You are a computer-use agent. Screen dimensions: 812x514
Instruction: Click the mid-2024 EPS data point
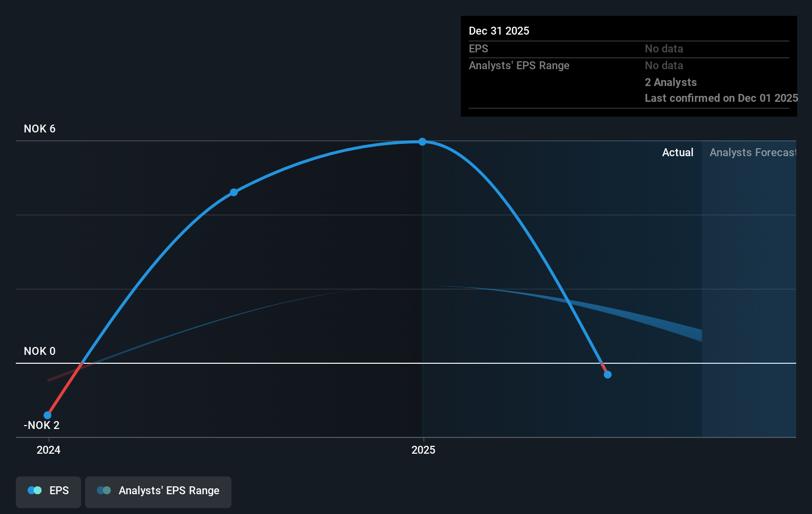234,192
